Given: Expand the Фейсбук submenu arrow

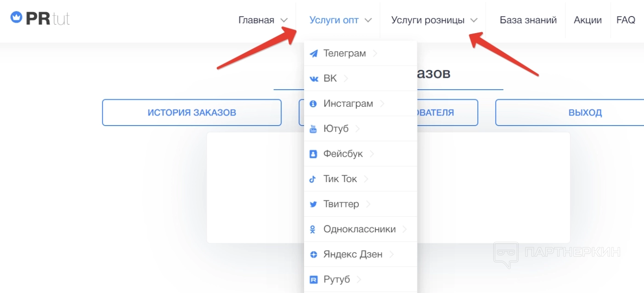Looking at the screenshot, I should [372, 154].
